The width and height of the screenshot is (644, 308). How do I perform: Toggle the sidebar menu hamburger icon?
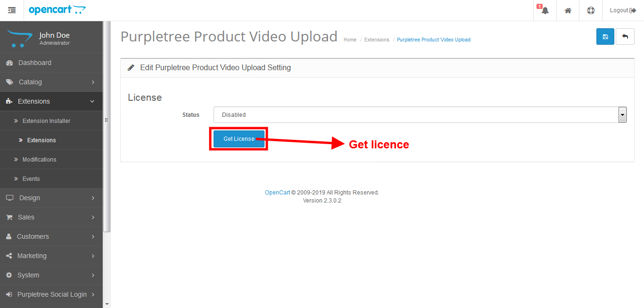12,10
